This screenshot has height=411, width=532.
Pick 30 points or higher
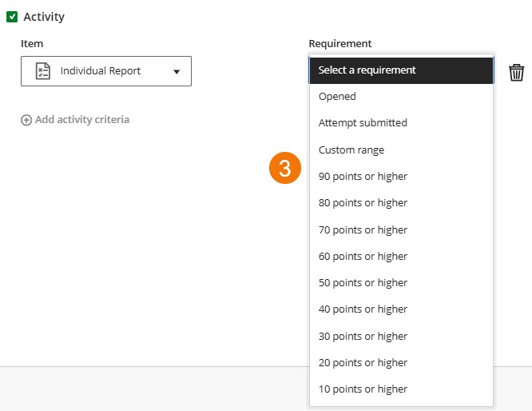pos(363,337)
